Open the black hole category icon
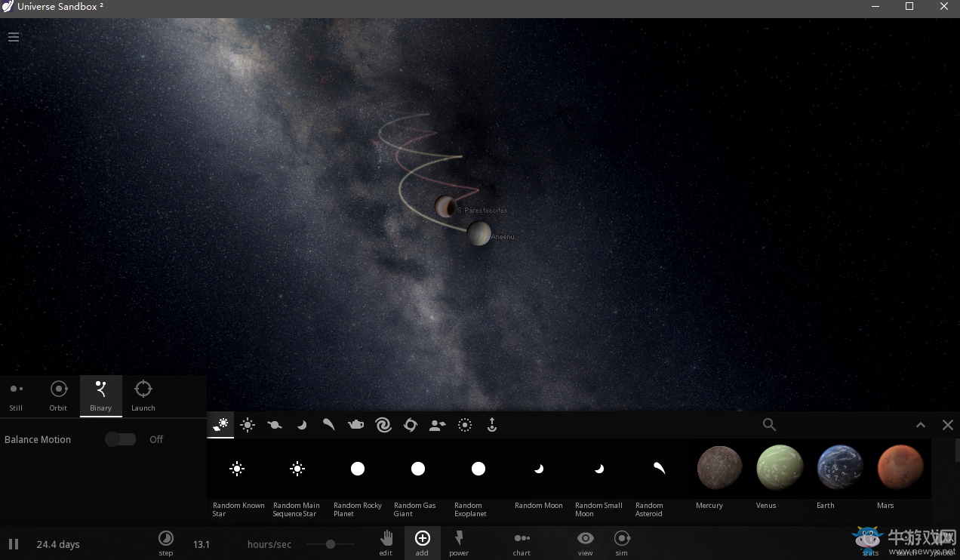 pos(411,425)
